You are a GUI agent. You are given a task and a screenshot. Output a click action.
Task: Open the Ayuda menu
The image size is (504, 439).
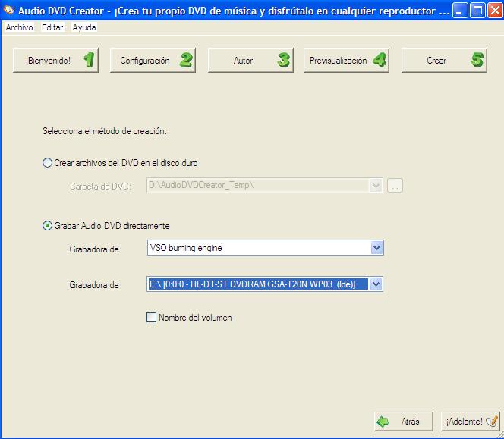pyautogui.click(x=84, y=27)
